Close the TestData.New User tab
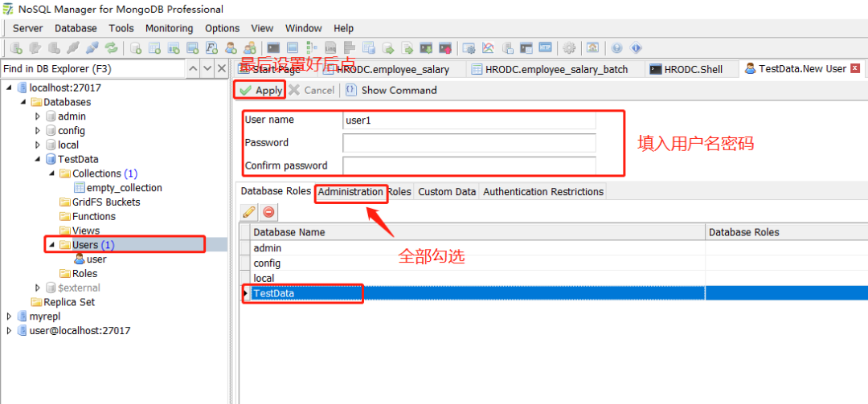Image resolution: width=868 pixels, height=404 pixels. click(x=854, y=68)
